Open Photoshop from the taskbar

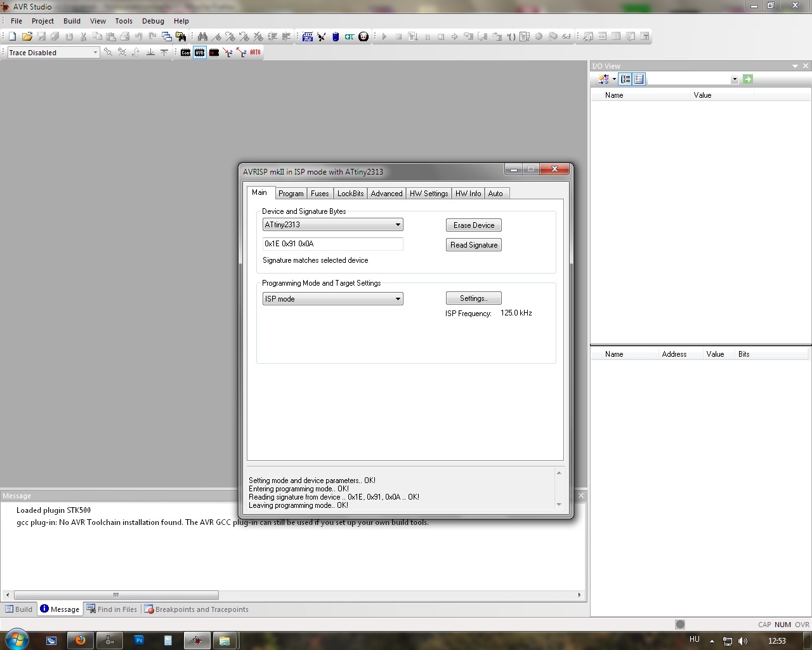139,640
